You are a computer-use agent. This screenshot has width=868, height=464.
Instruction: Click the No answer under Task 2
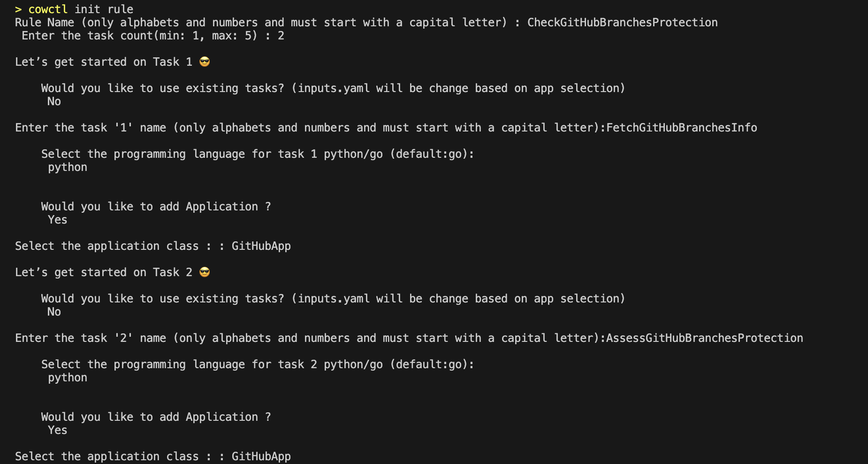pos(54,312)
